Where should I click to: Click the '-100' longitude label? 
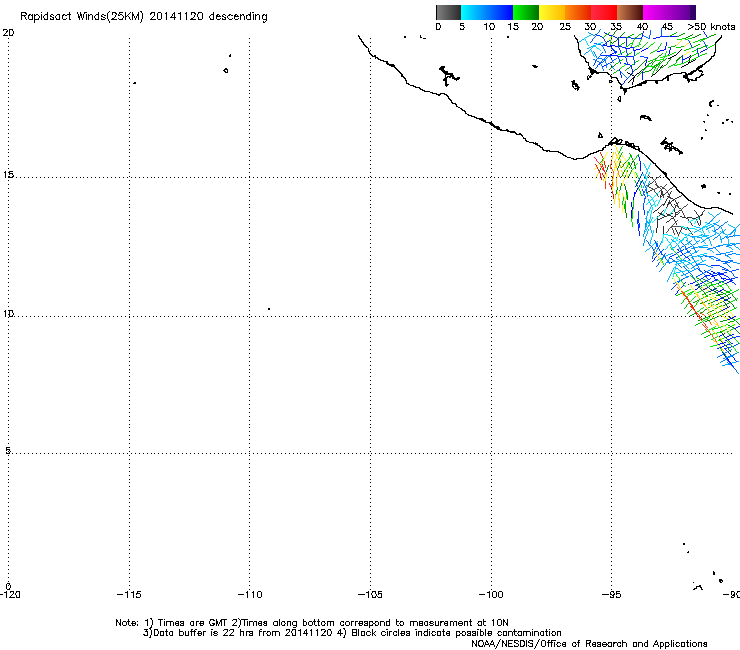[x=491, y=594]
